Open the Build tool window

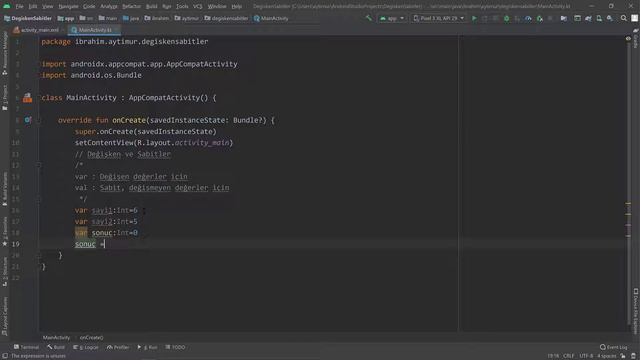[x=56, y=347]
